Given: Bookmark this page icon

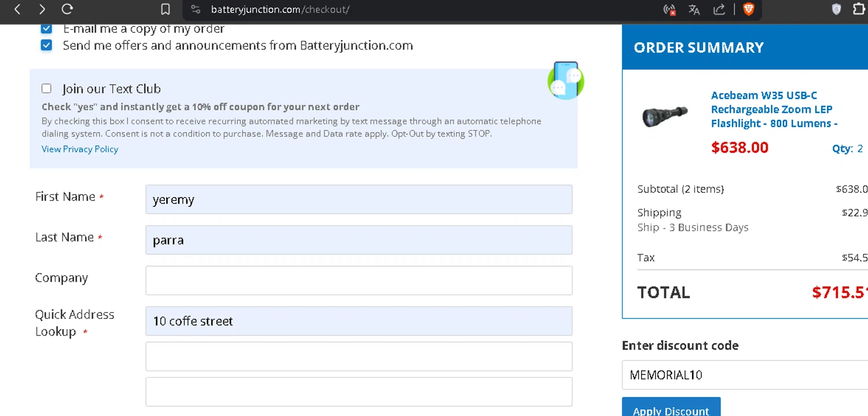Looking at the screenshot, I should (x=165, y=9).
